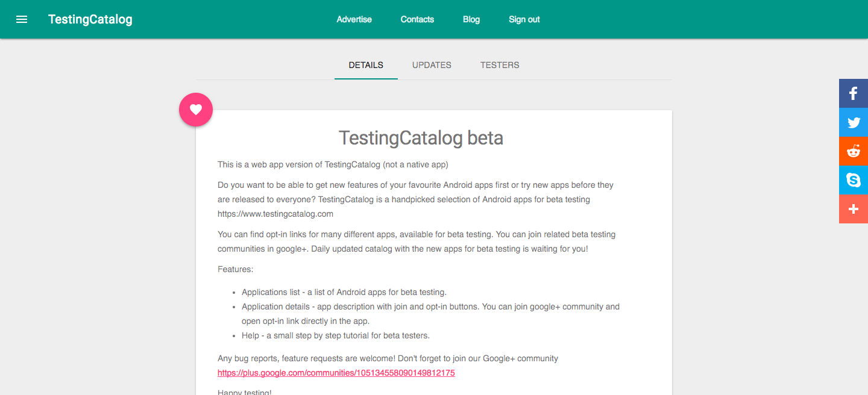Image resolution: width=868 pixels, height=395 pixels.
Task: Open the Advertise page
Action: tap(354, 19)
